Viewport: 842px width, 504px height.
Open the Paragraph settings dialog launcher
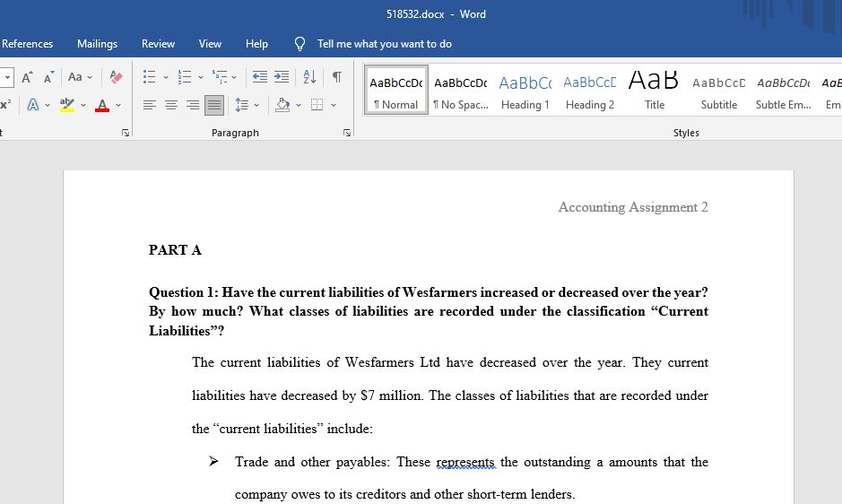347,133
